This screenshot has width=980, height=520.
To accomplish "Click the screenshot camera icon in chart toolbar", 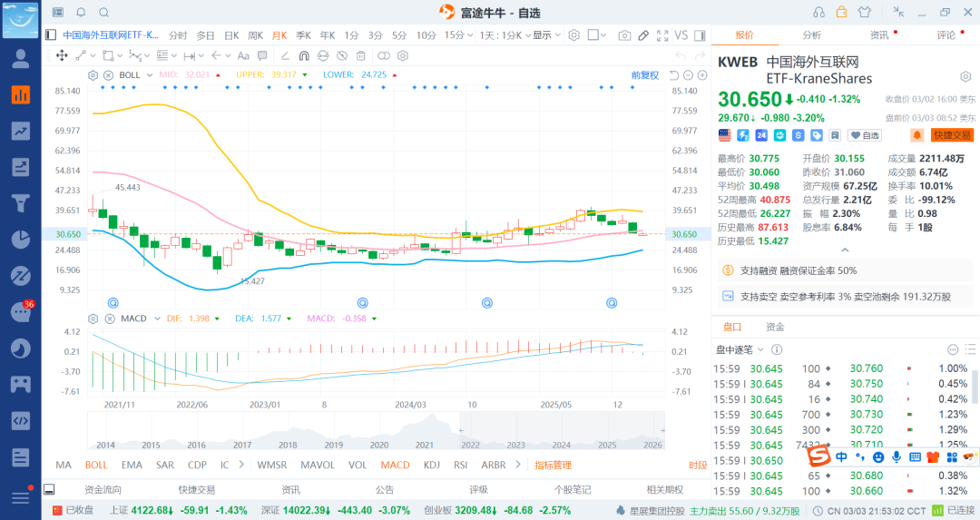I will [624, 35].
